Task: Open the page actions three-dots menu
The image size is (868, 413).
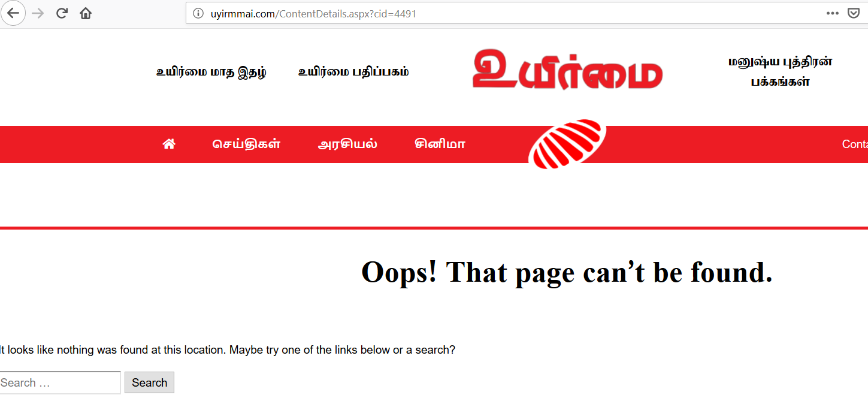Action: pos(833,13)
